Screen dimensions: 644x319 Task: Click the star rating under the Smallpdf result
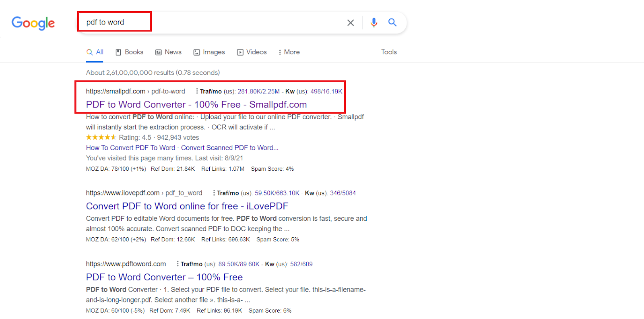tap(101, 137)
